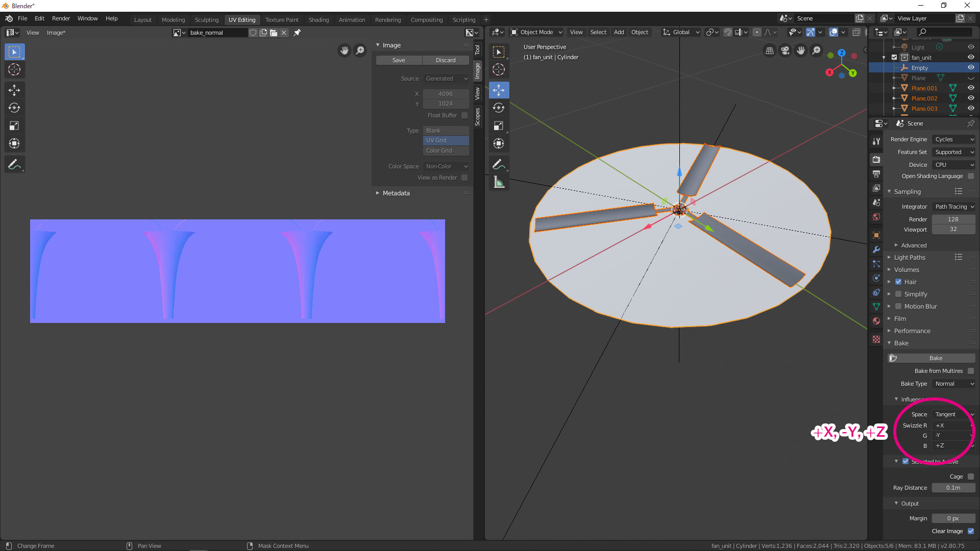Select the Color Grid type option
This screenshot has height=551, width=980.
[446, 151]
